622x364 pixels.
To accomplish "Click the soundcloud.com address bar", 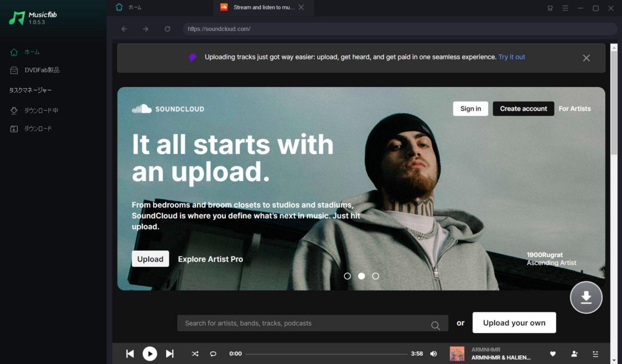I will (400, 29).
